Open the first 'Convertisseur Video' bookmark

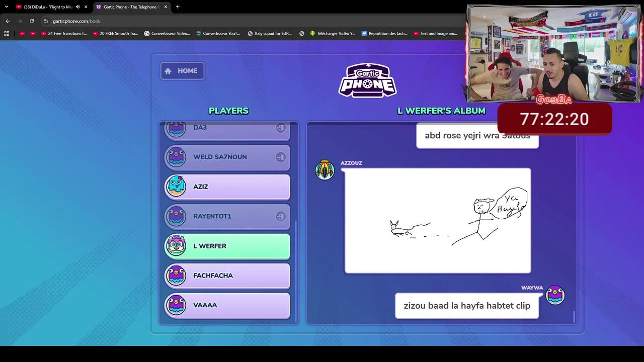point(167,34)
